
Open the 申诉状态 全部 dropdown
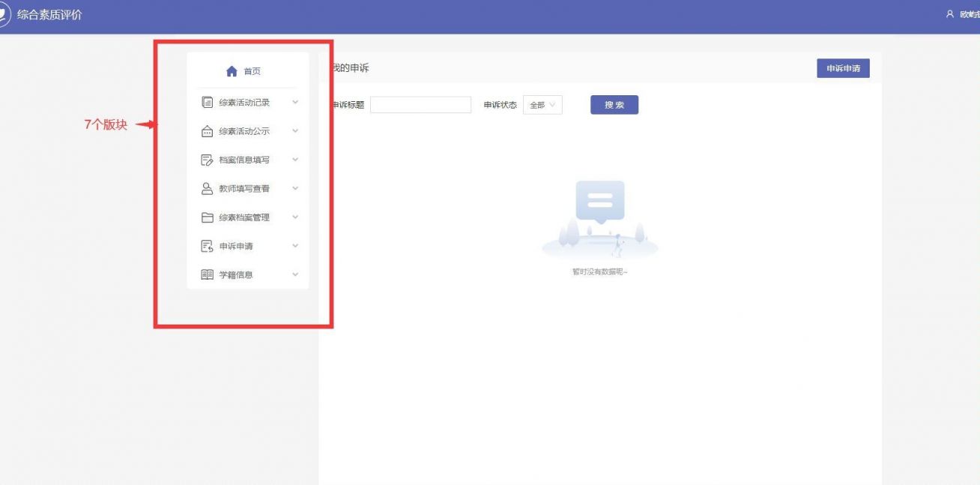[x=541, y=104]
